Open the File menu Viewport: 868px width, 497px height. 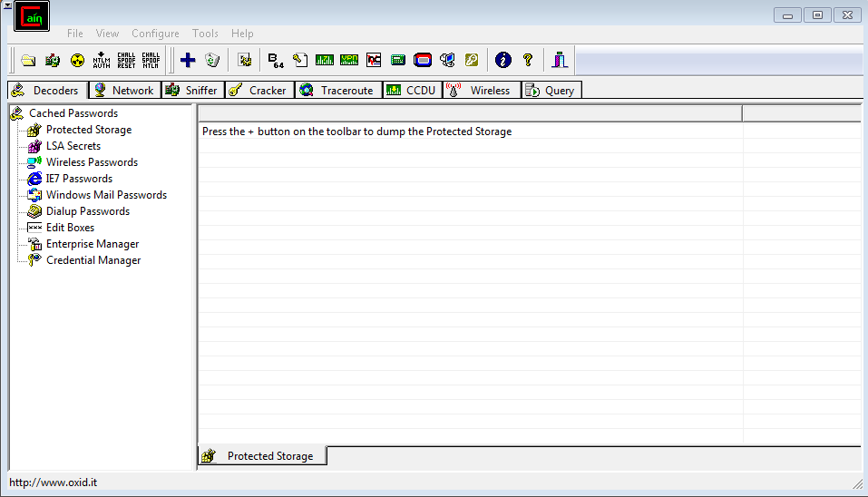75,34
